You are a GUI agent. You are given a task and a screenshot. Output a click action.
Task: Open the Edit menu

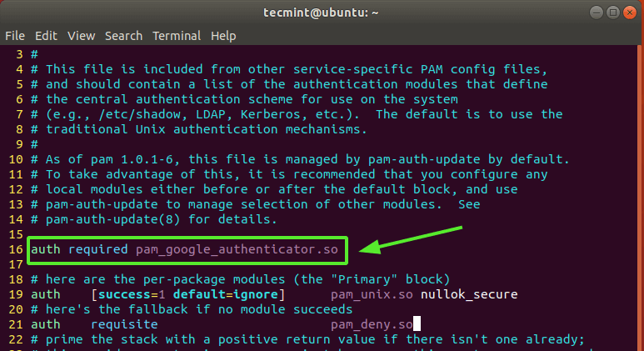[x=46, y=36]
